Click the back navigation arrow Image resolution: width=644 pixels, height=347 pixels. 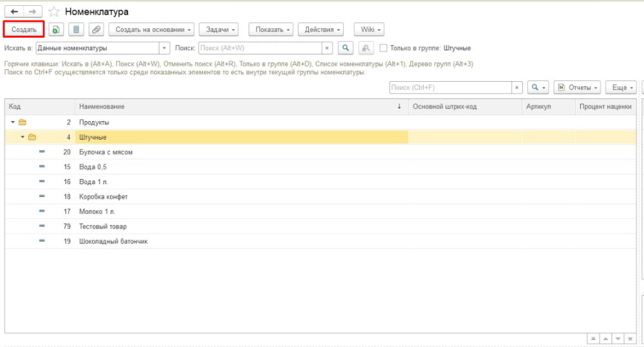tap(14, 12)
